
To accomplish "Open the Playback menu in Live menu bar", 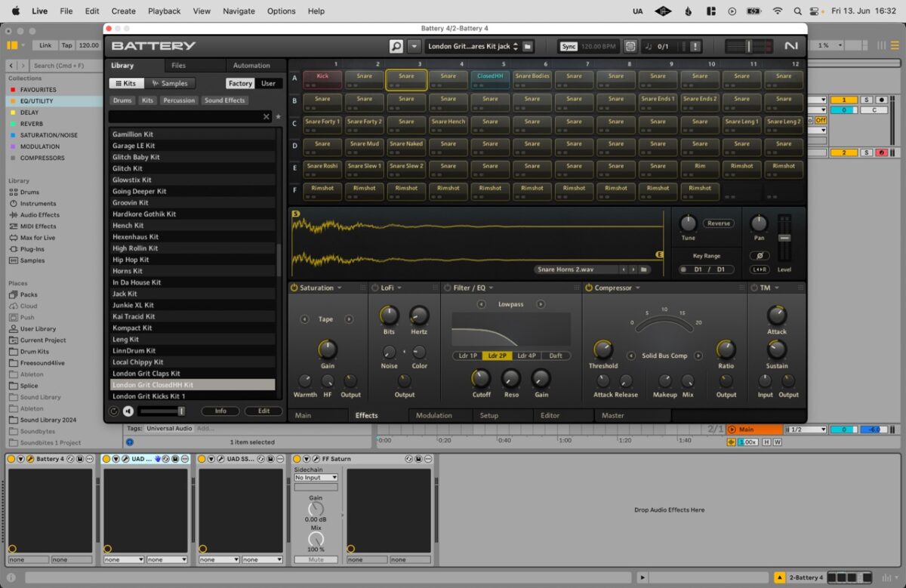I will (164, 11).
